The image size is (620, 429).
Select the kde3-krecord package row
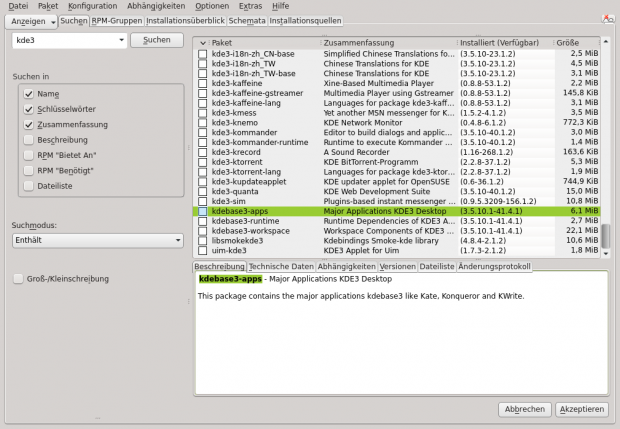(x=397, y=152)
